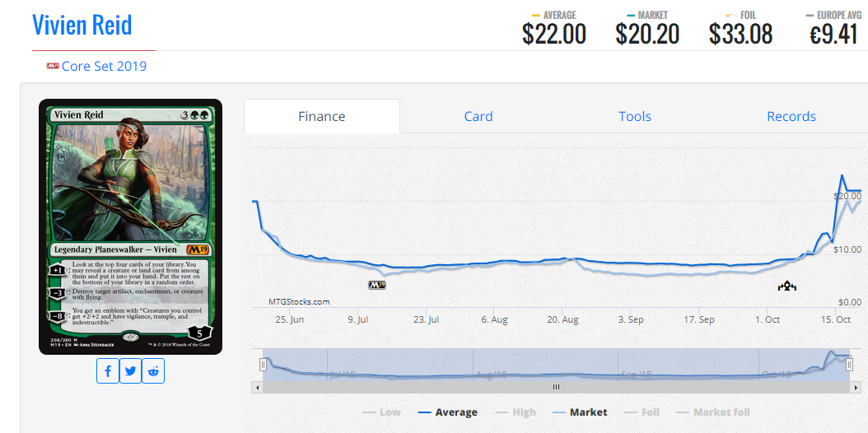Toggle the Market price series in legend
868x433 pixels.
580,412
